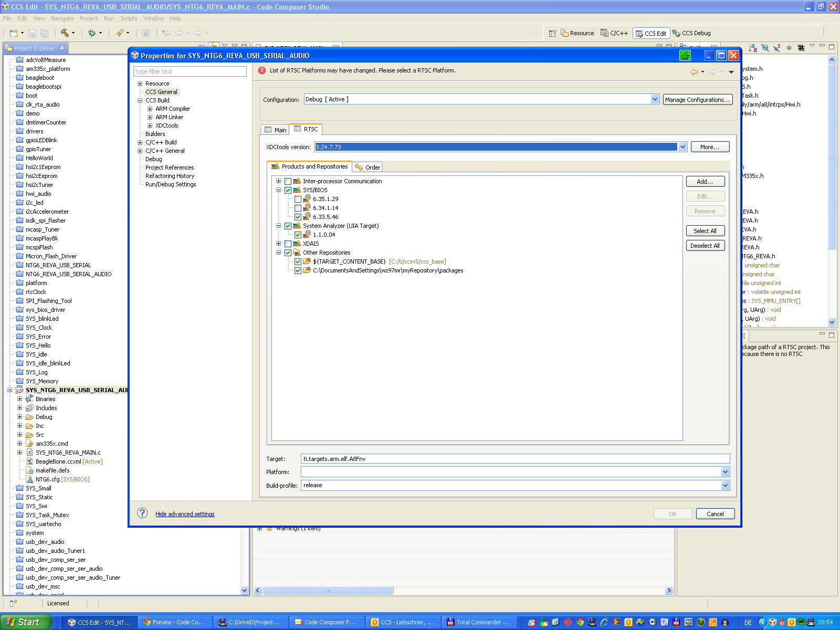Click the Hide advanced settings link

point(185,514)
